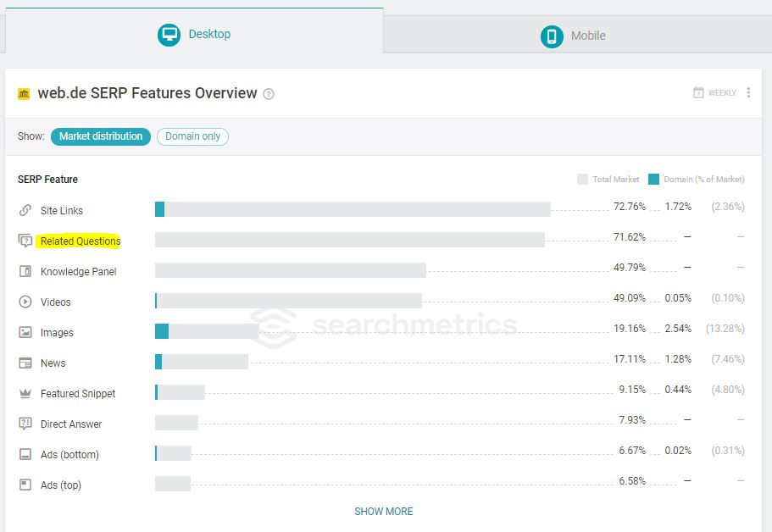Click the Related Questions market bar
Viewport: 772px width, 532px height.
[350, 240]
